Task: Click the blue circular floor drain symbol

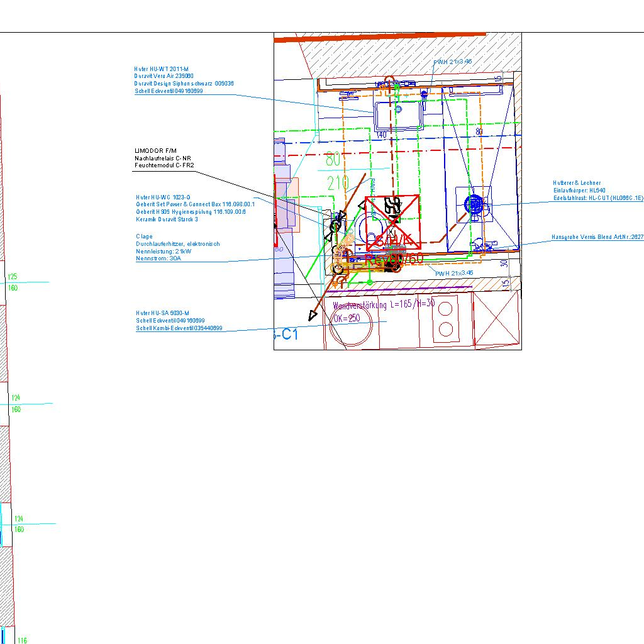Action: tap(473, 203)
